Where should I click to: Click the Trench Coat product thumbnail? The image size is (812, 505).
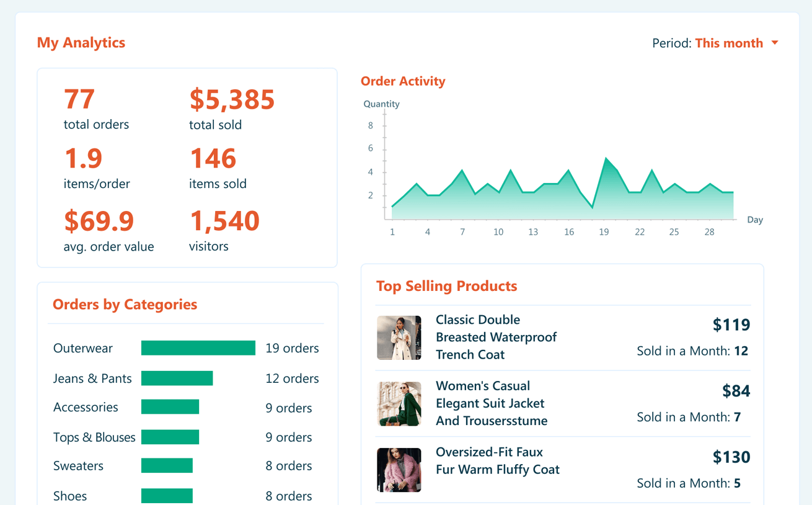[x=399, y=337]
